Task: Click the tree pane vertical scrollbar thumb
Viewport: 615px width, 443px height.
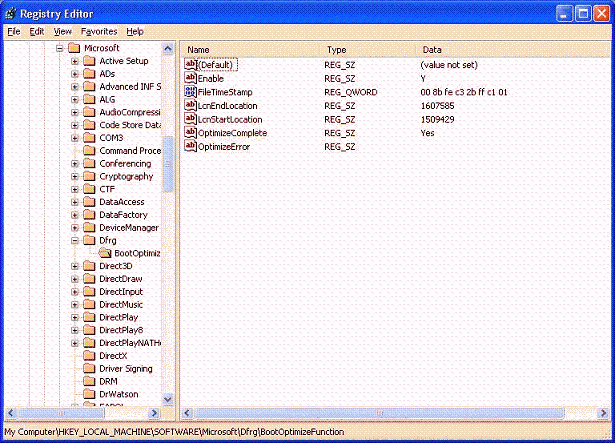Action: pyautogui.click(x=168, y=164)
